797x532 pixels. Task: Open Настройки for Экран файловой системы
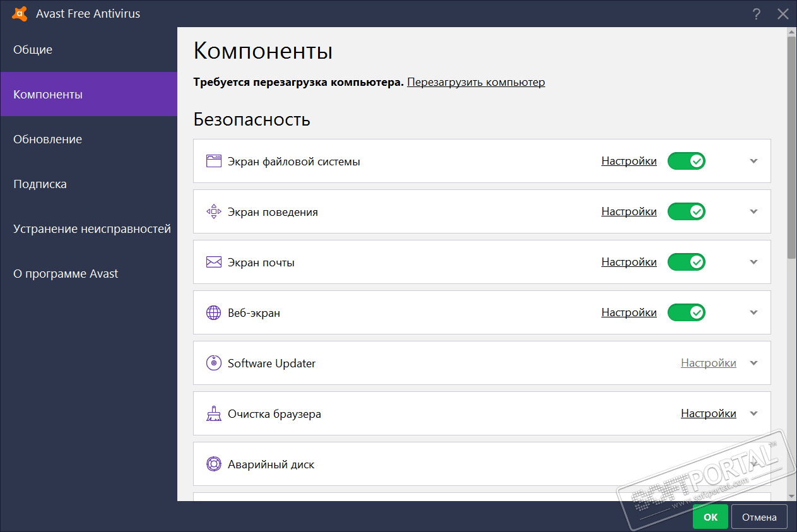click(629, 161)
